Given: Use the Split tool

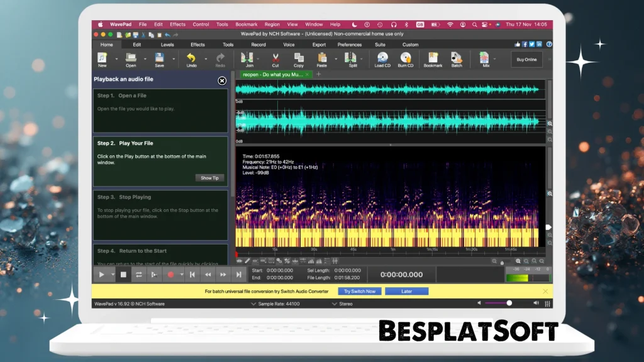Looking at the screenshot, I should [350, 58].
